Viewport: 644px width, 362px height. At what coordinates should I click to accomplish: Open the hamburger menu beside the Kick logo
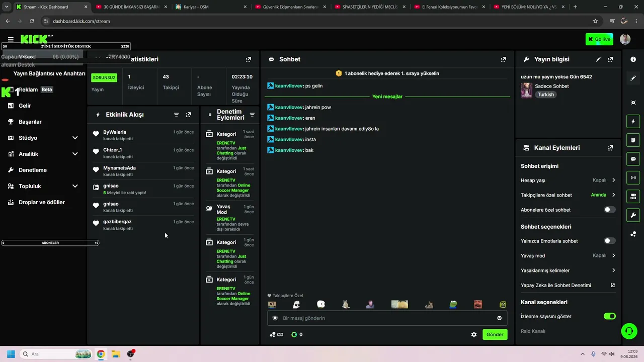[11, 39]
